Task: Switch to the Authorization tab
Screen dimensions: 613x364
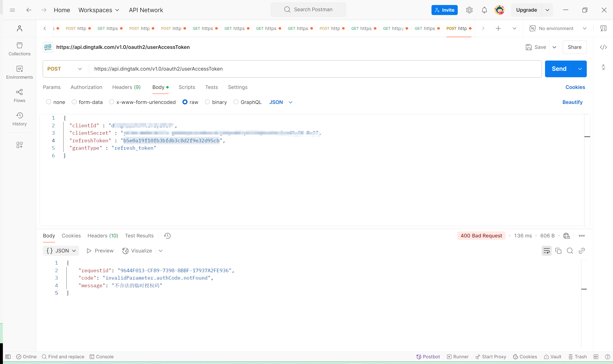Action: (x=86, y=87)
